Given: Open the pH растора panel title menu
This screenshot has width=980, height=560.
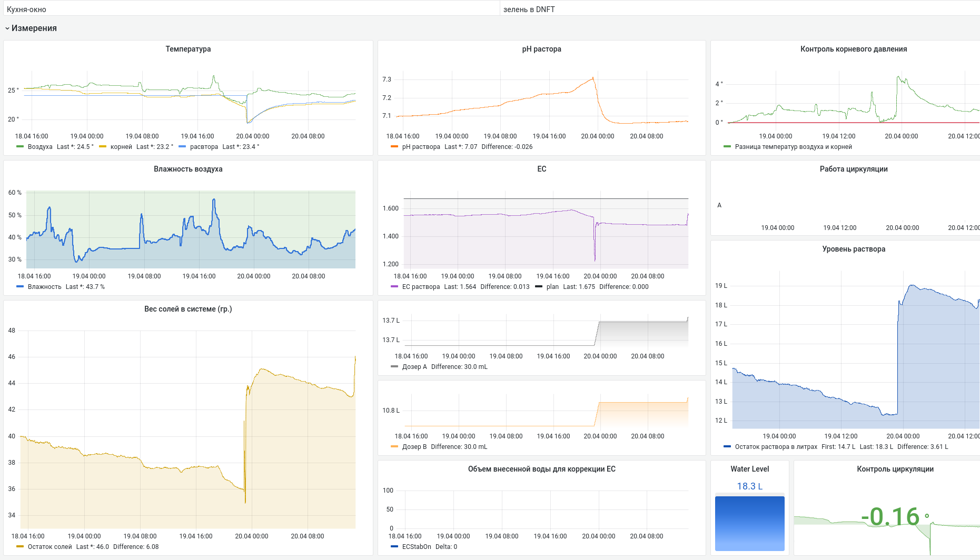Looking at the screenshot, I should [x=541, y=49].
